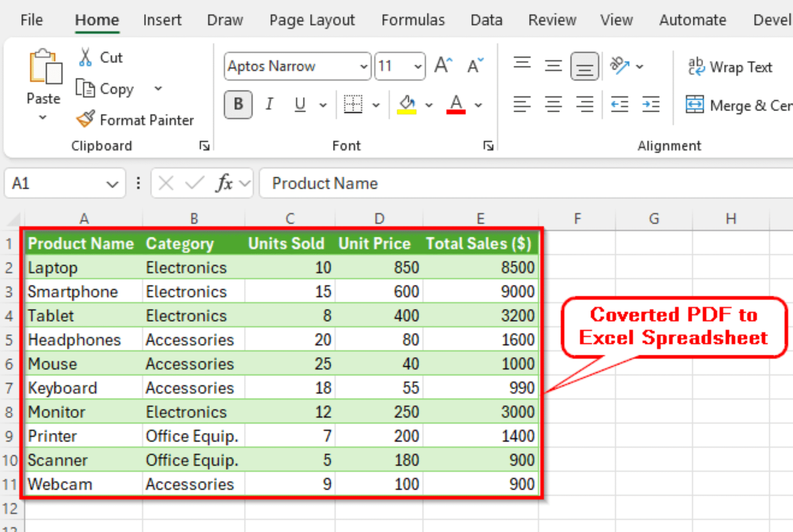This screenshot has width=793, height=532.
Task: Select row 12 header
Action: [10, 508]
